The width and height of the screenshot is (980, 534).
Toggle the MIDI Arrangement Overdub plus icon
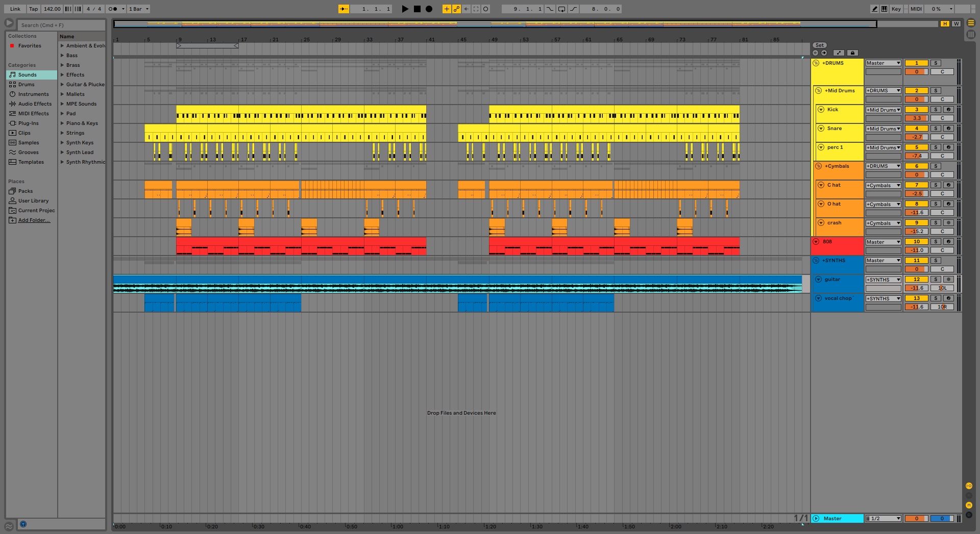pyautogui.click(x=447, y=9)
